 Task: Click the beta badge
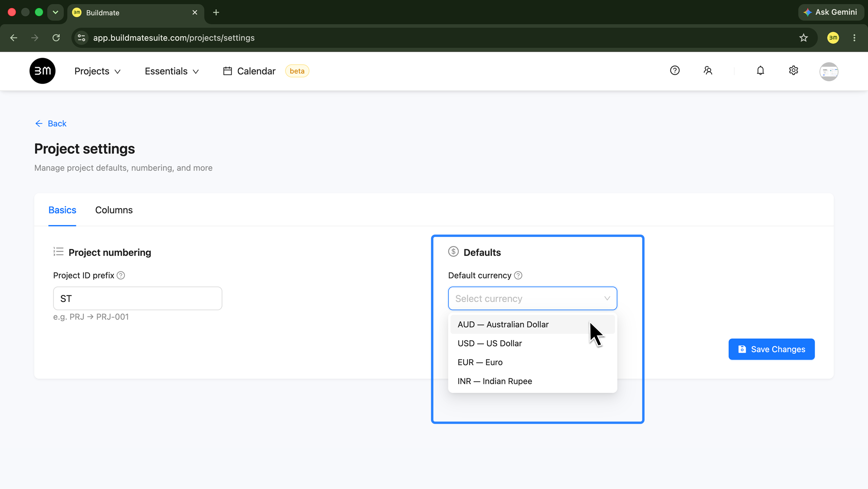pyautogui.click(x=297, y=71)
